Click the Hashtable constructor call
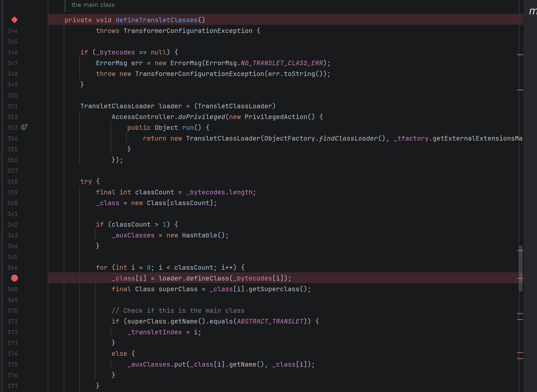Screen dimensions: 537x392 199,235
